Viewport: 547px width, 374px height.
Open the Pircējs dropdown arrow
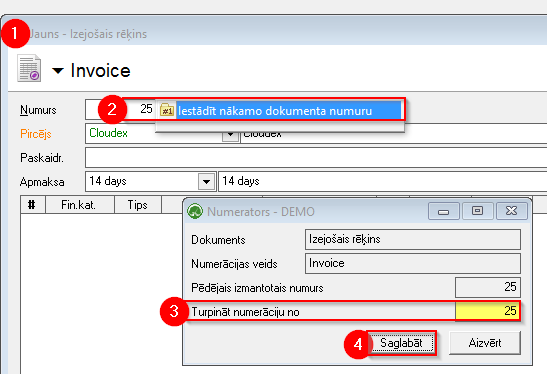[230, 134]
